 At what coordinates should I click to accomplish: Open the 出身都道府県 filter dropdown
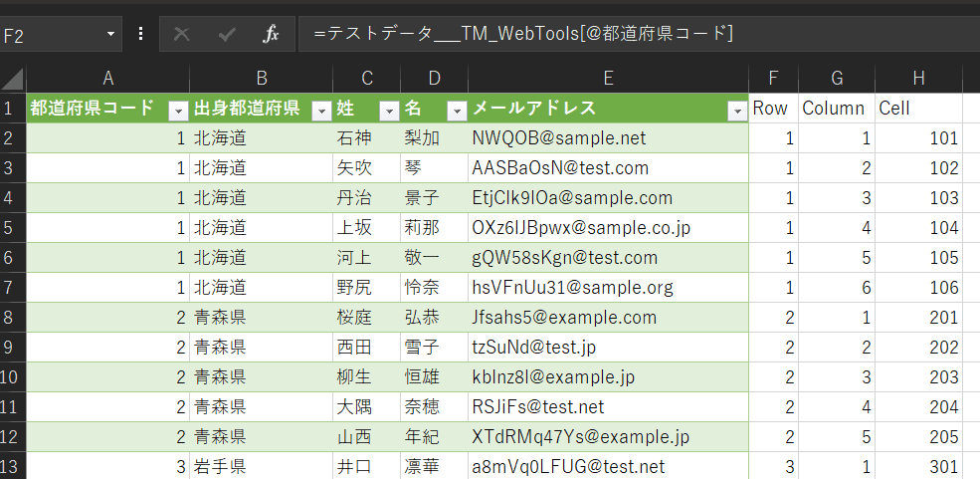pyautogui.click(x=321, y=110)
